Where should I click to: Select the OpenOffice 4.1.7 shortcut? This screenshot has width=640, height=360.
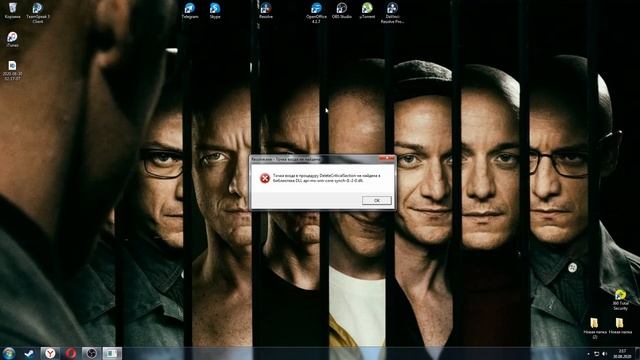tap(316, 12)
